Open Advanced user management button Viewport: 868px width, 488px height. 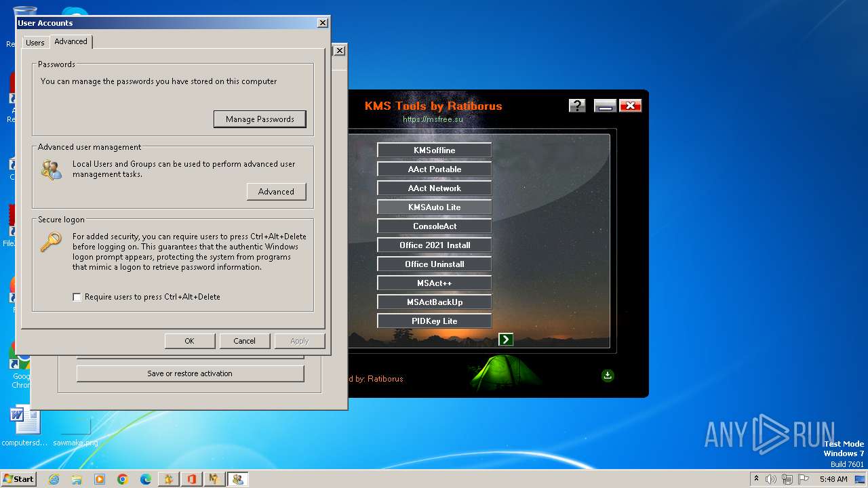coord(276,192)
